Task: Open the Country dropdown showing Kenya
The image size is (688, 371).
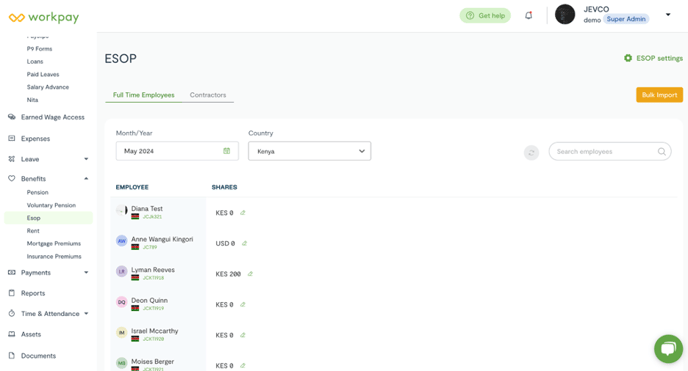Action: pyautogui.click(x=309, y=151)
